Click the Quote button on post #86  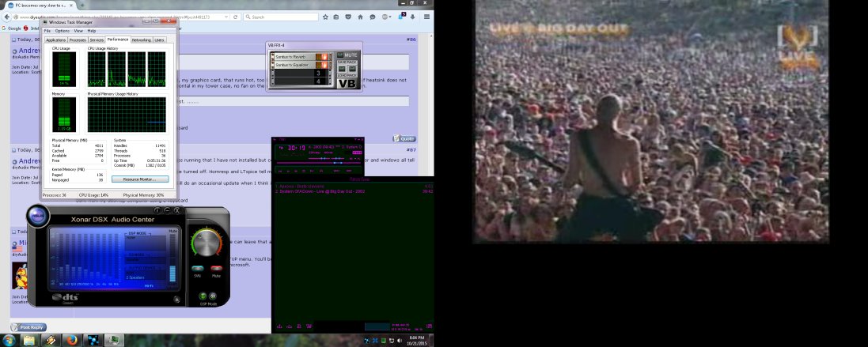tap(404, 138)
